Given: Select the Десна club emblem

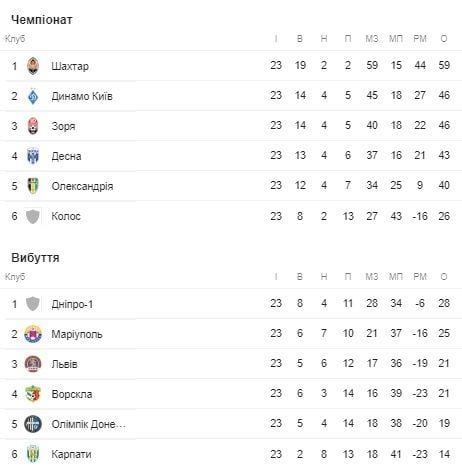Looking at the screenshot, I should click(33, 156).
